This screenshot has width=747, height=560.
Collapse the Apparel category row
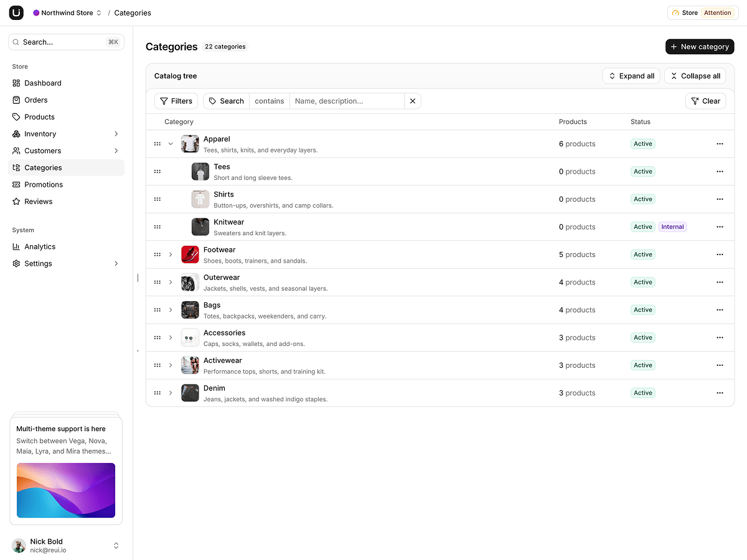pyautogui.click(x=171, y=144)
